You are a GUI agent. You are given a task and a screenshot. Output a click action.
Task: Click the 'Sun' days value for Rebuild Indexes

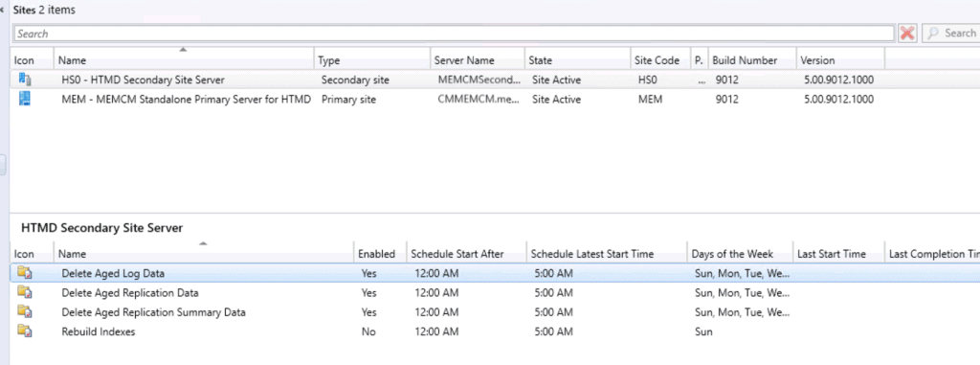(x=703, y=331)
